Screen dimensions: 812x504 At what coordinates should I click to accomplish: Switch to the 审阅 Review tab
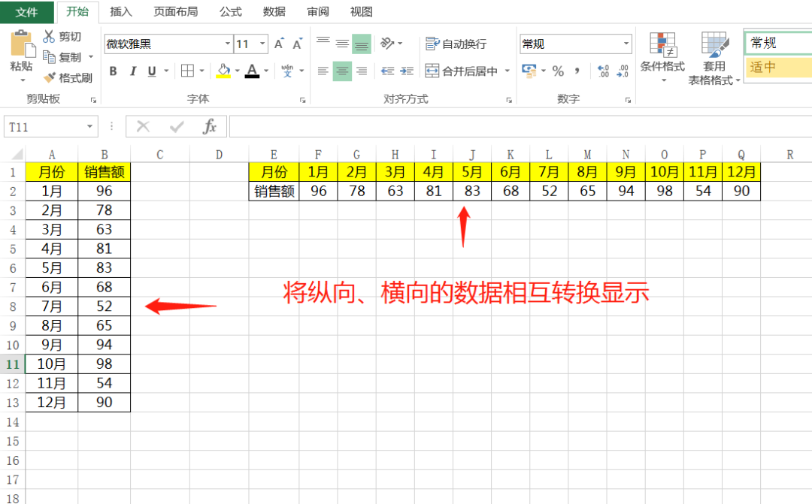[317, 12]
